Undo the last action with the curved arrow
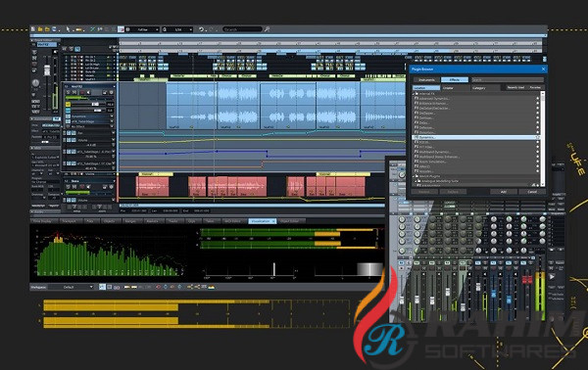 pos(201,29)
